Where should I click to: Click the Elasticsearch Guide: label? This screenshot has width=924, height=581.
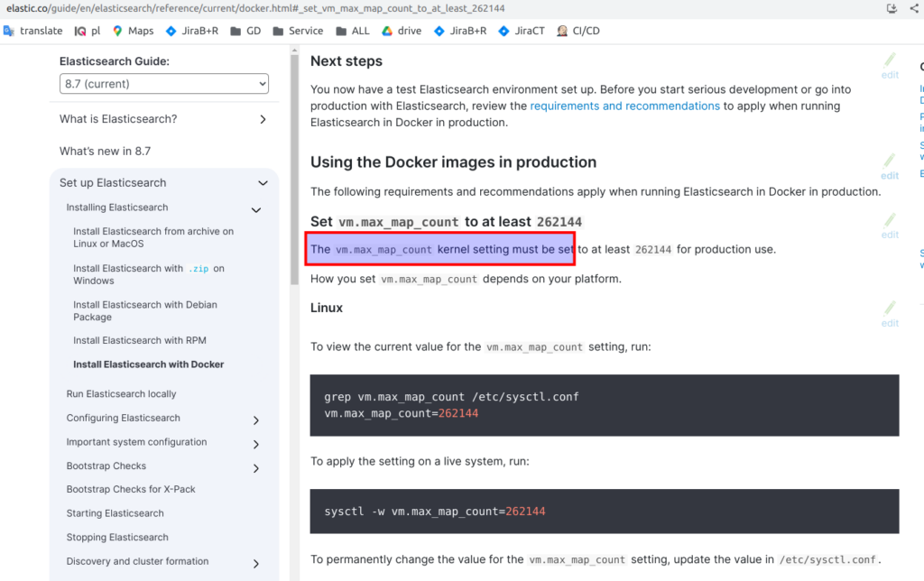115,61
